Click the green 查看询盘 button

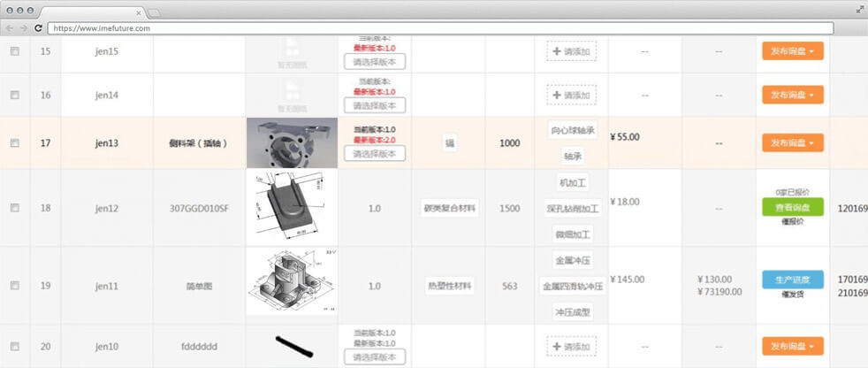point(793,207)
